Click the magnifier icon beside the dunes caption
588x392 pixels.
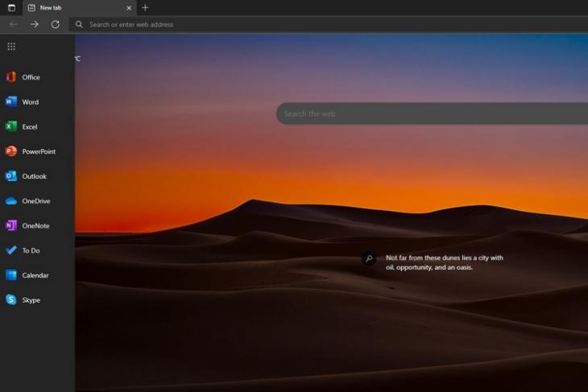[x=369, y=259]
